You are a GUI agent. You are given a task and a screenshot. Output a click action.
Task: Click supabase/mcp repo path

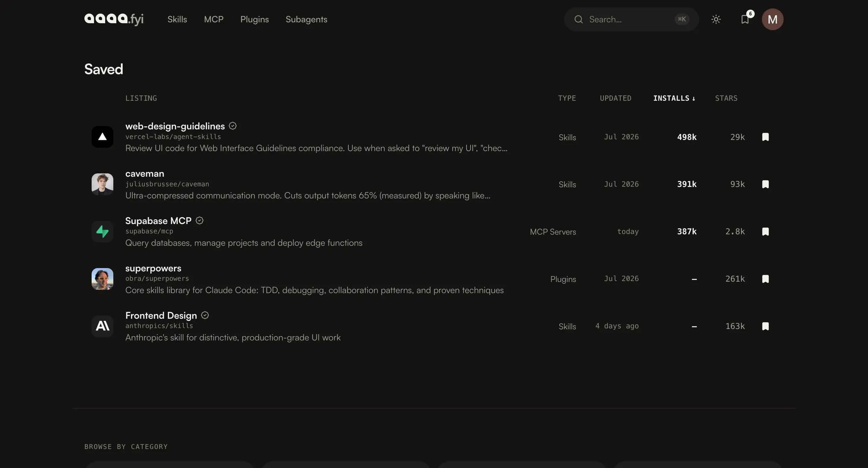(x=149, y=231)
